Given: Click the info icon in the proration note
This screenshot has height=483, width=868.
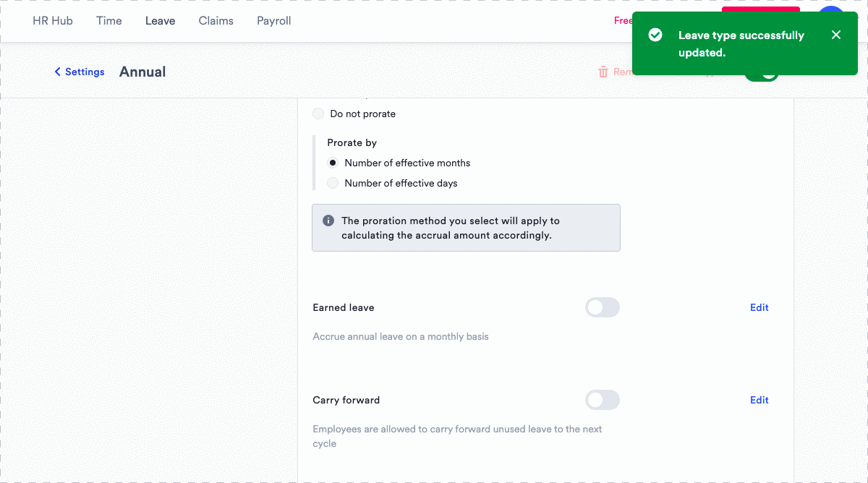Looking at the screenshot, I should 328,221.
